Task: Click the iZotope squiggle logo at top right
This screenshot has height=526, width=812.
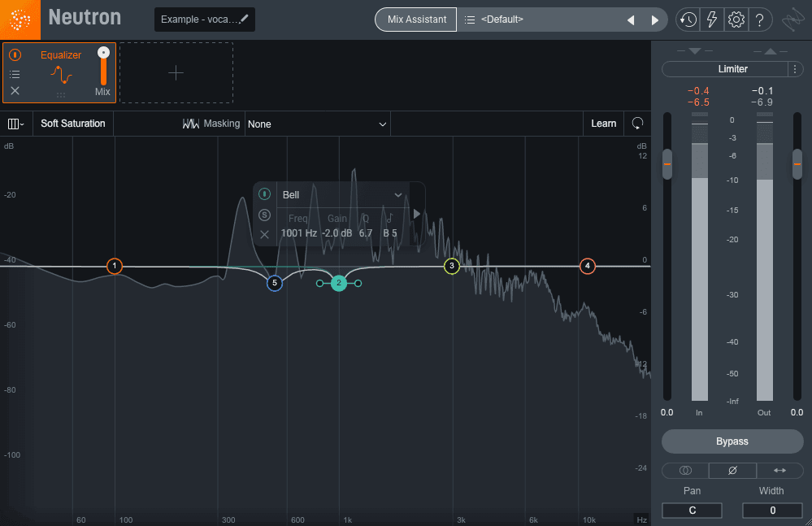Action: pos(792,20)
